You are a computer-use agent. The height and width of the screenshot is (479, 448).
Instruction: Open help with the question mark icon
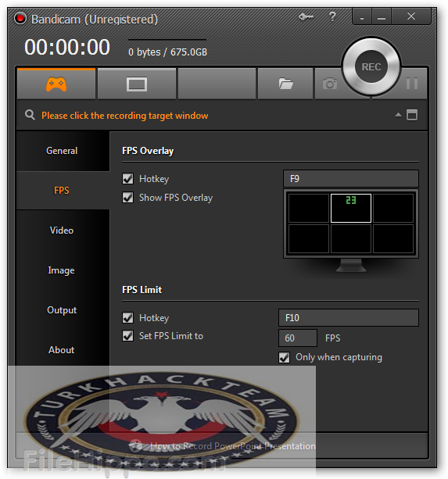pos(332,16)
